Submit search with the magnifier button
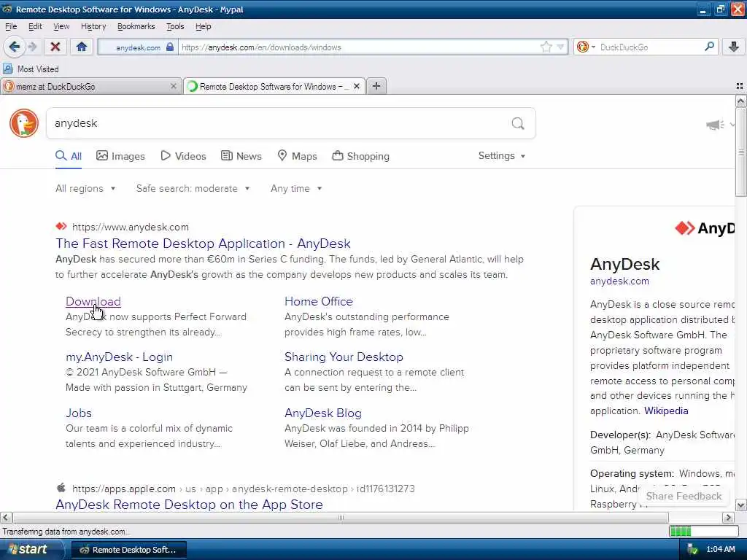Viewport: 747px width, 560px height. pyautogui.click(x=518, y=123)
